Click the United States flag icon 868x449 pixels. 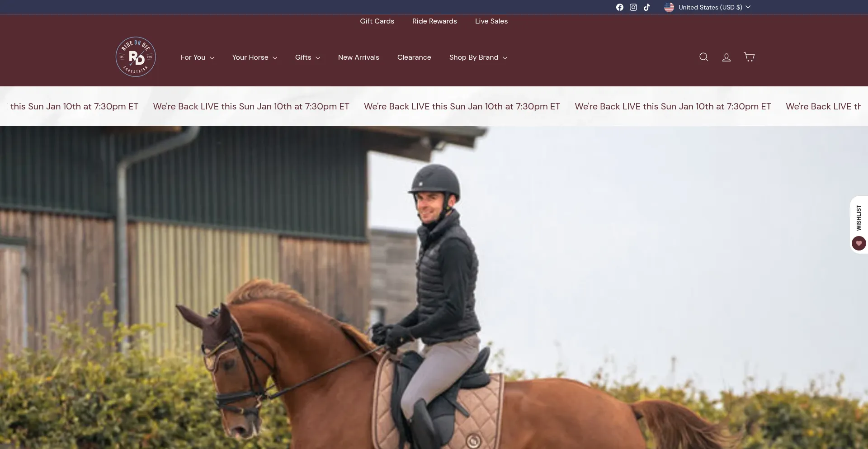[x=669, y=7]
